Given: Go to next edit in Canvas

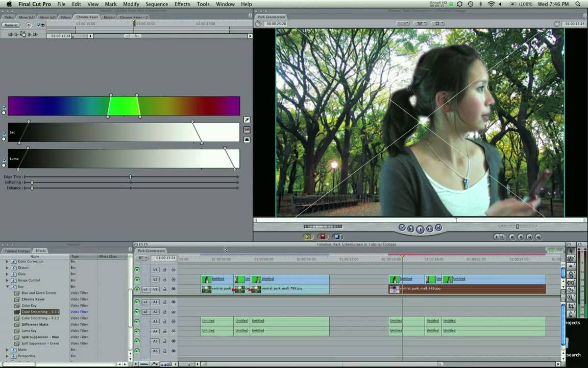Looking at the screenshot, I should [438, 227].
